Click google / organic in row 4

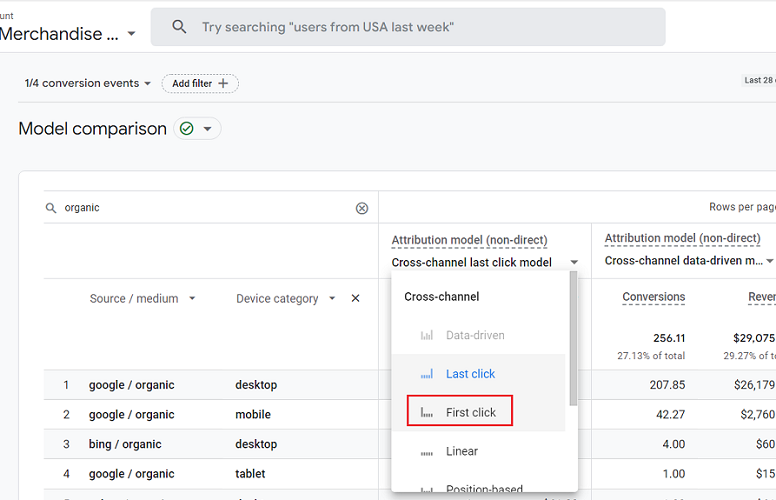(132, 474)
